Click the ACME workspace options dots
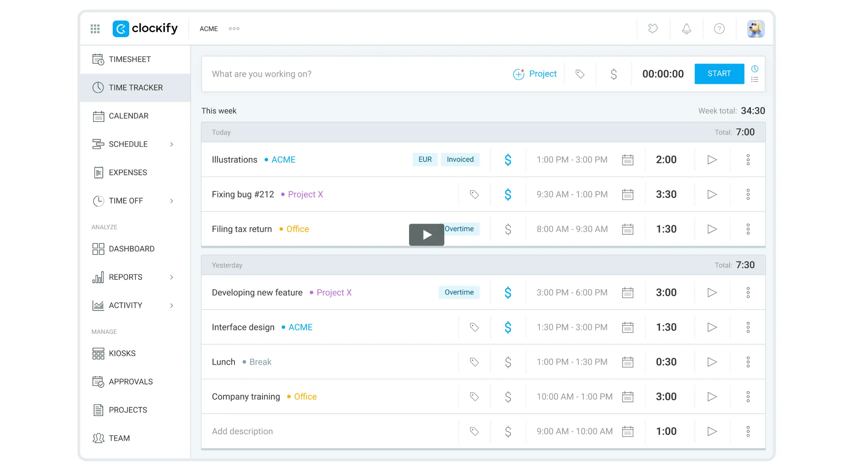Image resolution: width=868 pixels, height=470 pixels. (x=234, y=29)
